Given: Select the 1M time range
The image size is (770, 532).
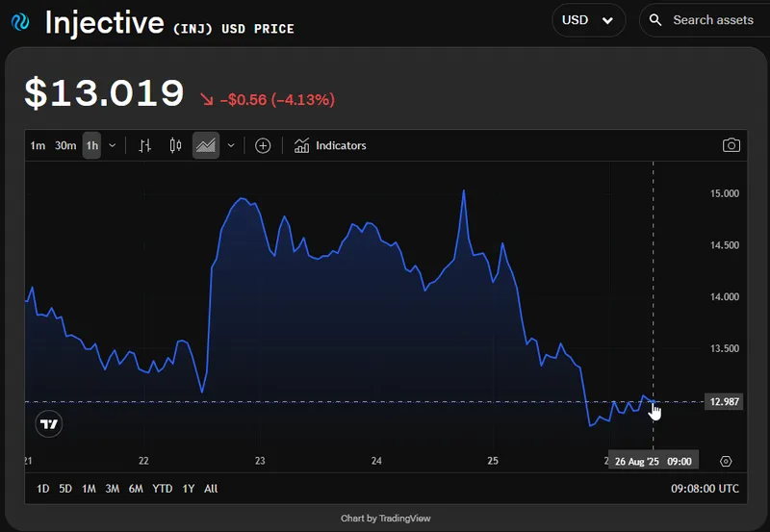Looking at the screenshot, I should coord(89,489).
